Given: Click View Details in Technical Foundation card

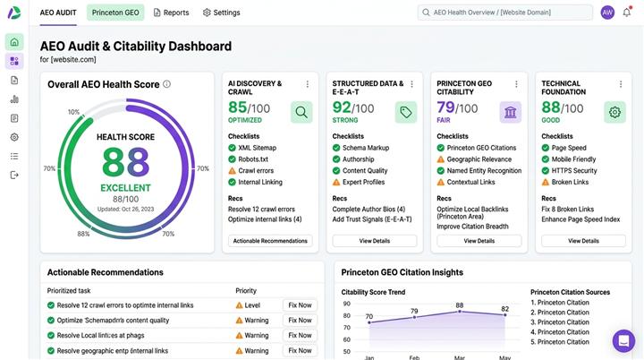Looking at the screenshot, I should point(583,241).
